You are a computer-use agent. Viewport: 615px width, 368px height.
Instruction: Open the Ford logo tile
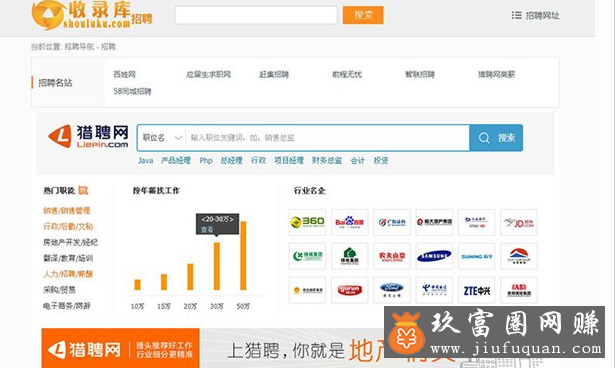pos(392,290)
